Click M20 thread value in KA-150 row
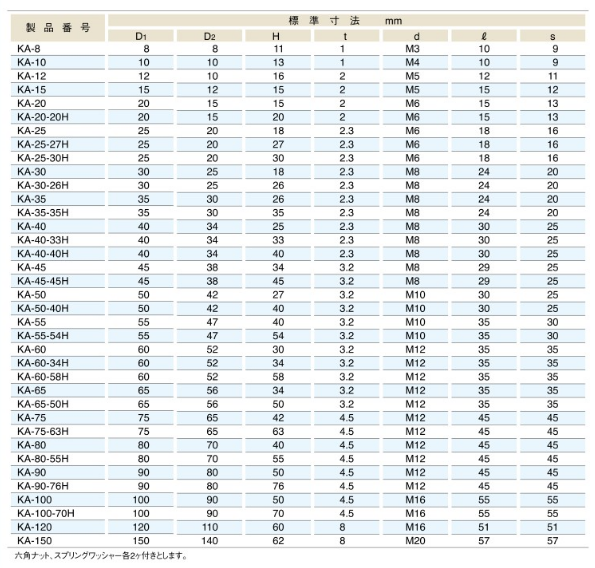The width and height of the screenshot is (595, 568). point(416,541)
